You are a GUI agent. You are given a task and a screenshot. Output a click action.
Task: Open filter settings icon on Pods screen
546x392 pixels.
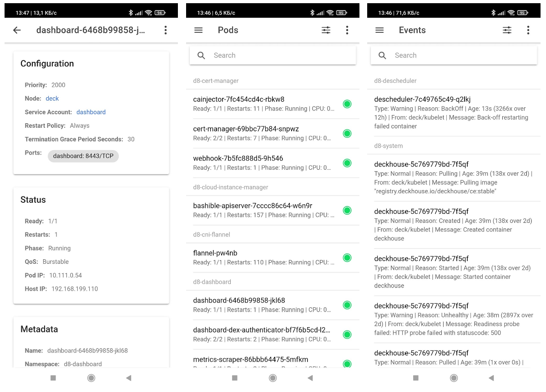tap(326, 30)
